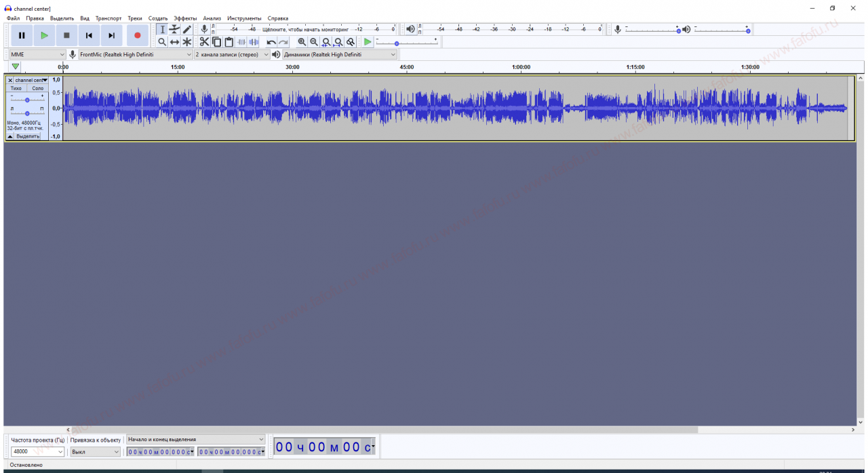Open the channel center track name menu
The height and width of the screenshot is (473, 868).
tap(31, 80)
